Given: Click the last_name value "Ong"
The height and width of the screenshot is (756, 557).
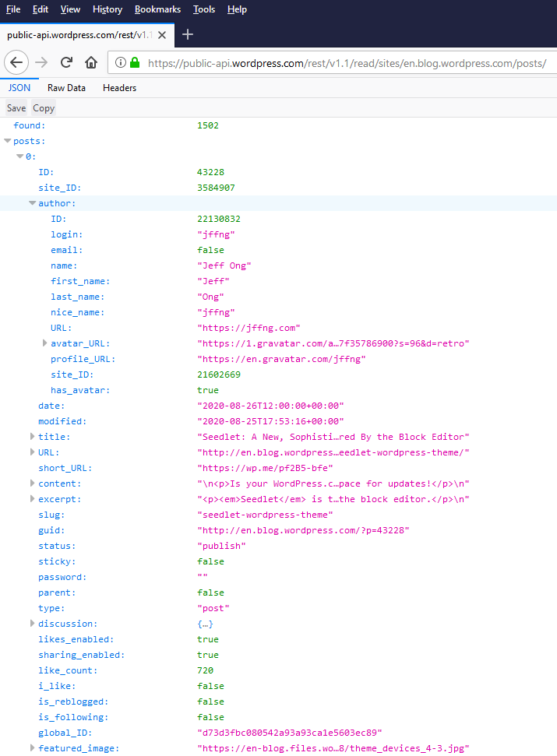Looking at the screenshot, I should [211, 297].
